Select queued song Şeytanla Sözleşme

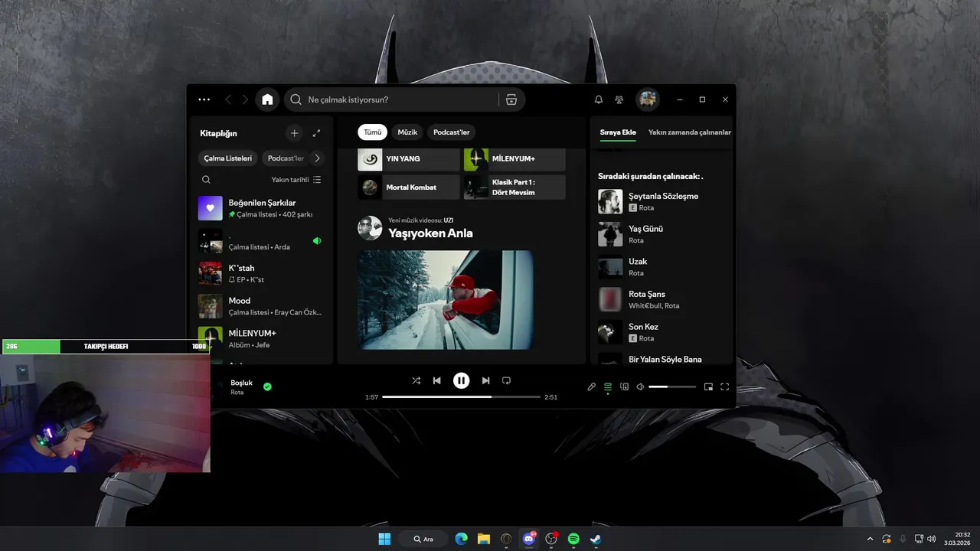pos(663,202)
